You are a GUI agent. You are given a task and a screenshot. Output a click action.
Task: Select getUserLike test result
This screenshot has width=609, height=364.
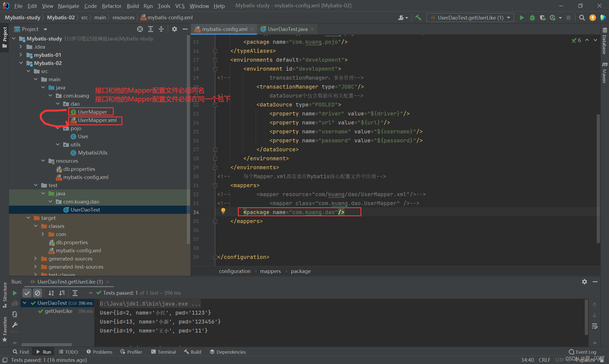click(58, 311)
